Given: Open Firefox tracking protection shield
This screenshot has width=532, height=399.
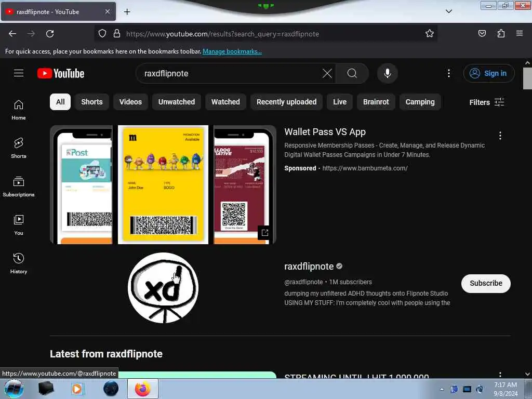Looking at the screenshot, I should tap(102, 34).
